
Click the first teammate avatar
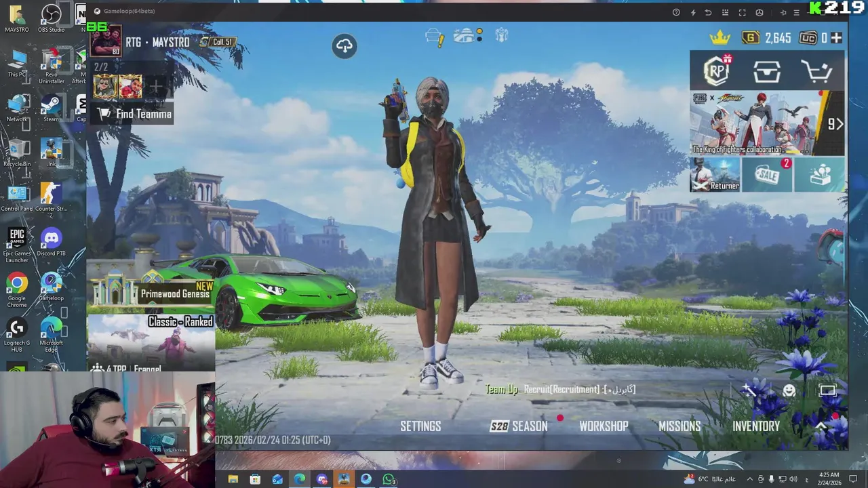pyautogui.click(x=105, y=87)
